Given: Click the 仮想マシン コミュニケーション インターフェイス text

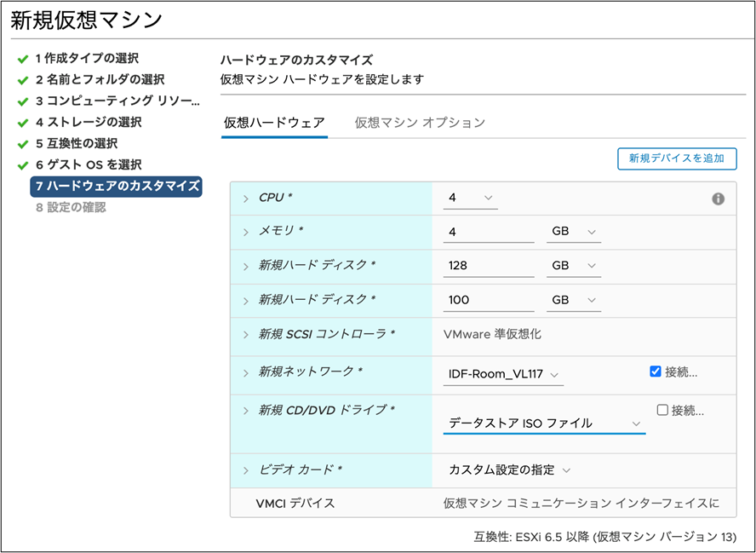Looking at the screenshot, I should [x=581, y=504].
